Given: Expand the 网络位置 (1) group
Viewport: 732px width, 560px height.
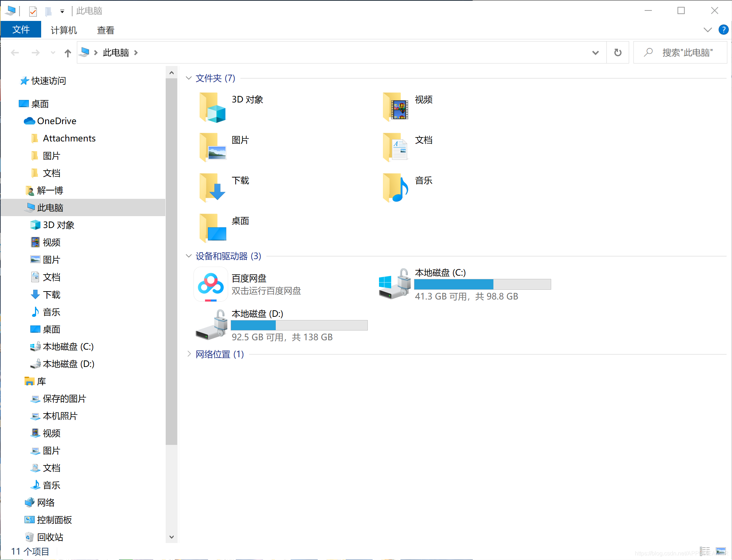Looking at the screenshot, I should (x=189, y=354).
